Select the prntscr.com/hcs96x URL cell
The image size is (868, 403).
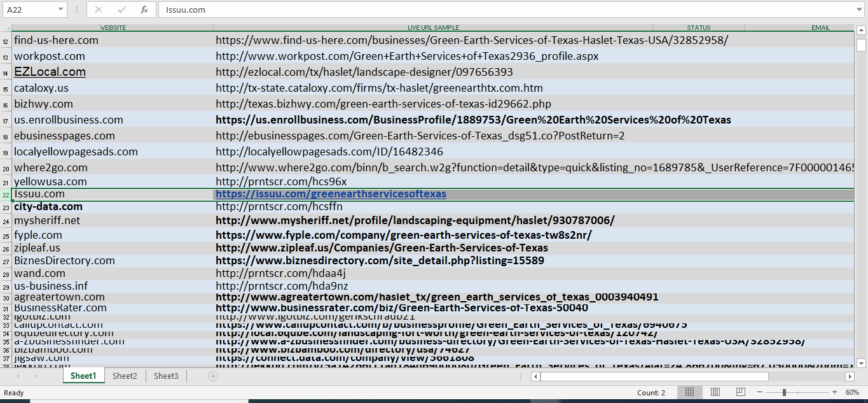433,181
